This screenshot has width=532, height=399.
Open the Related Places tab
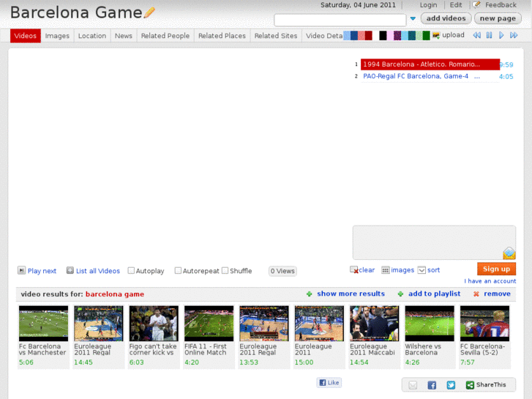point(222,36)
